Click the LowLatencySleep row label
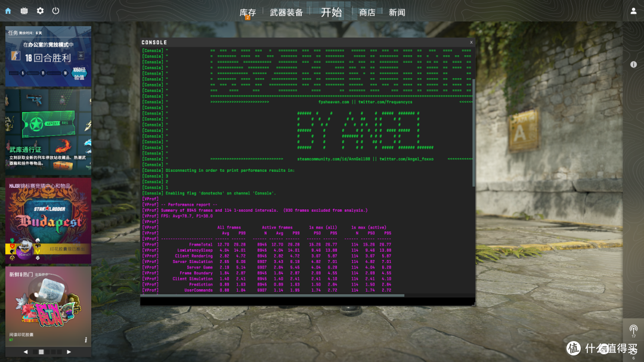 click(x=195, y=250)
